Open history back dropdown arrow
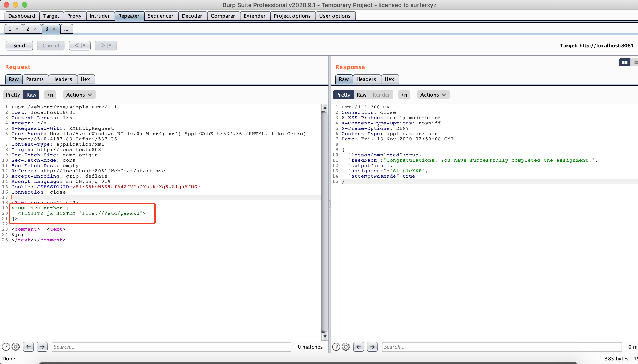Image resolution: width=638 pixels, height=364 pixels. pyautogui.click(x=84, y=46)
